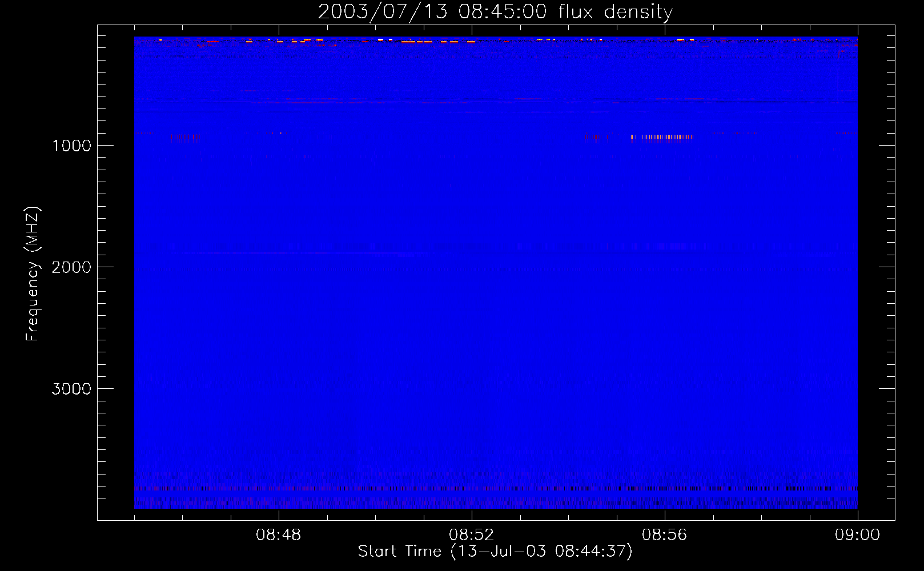The image size is (924, 571).
Task: Click the plot title "2003/07/13 08:45:00 flux density"
Action: coord(495,11)
